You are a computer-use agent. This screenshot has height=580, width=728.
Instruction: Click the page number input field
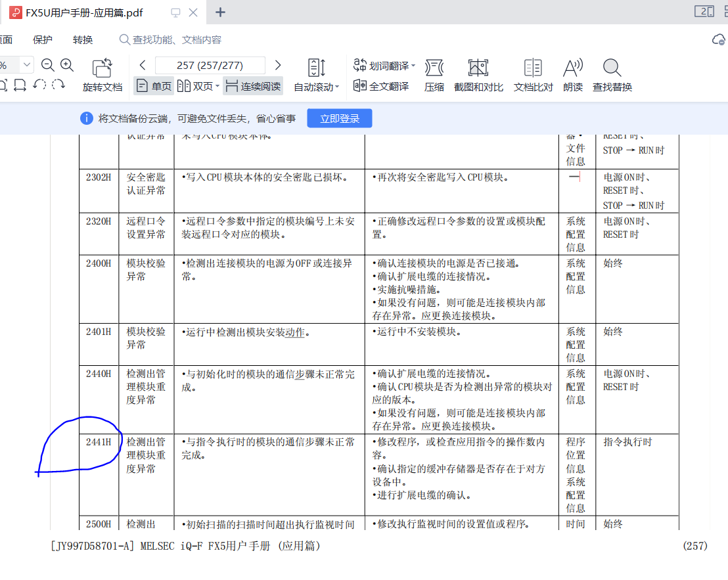pyautogui.click(x=210, y=65)
